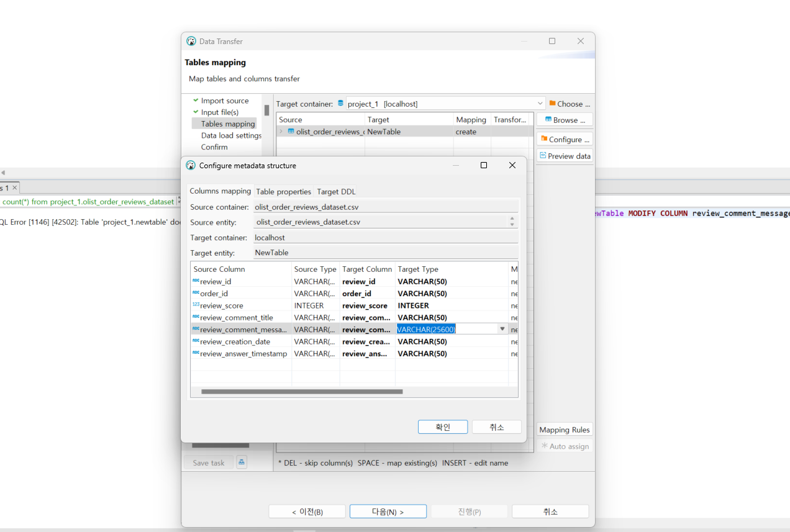Click the database icon beside project_1
This screenshot has height=532, width=790.
(x=340, y=104)
